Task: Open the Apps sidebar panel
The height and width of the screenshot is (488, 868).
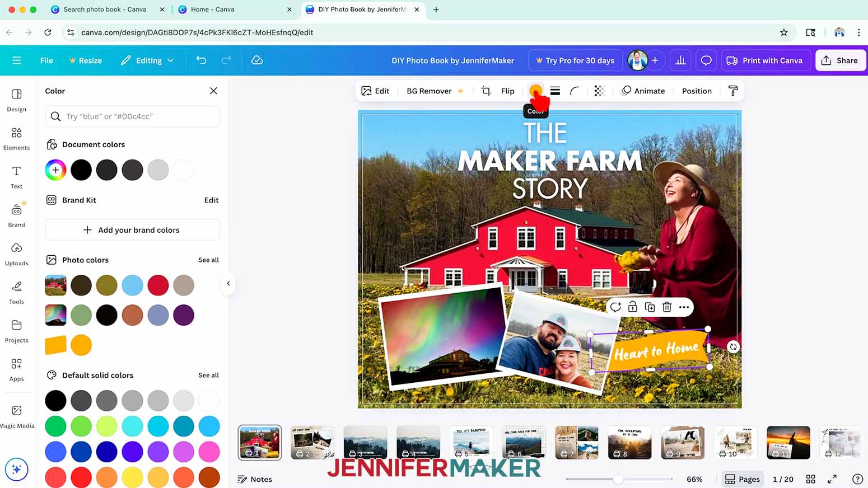Action: (x=16, y=370)
